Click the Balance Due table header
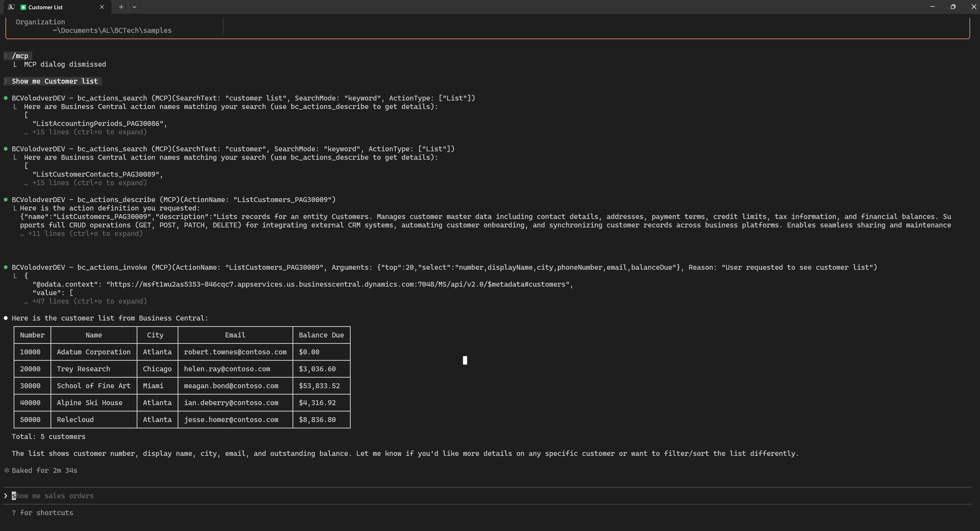 pos(321,335)
